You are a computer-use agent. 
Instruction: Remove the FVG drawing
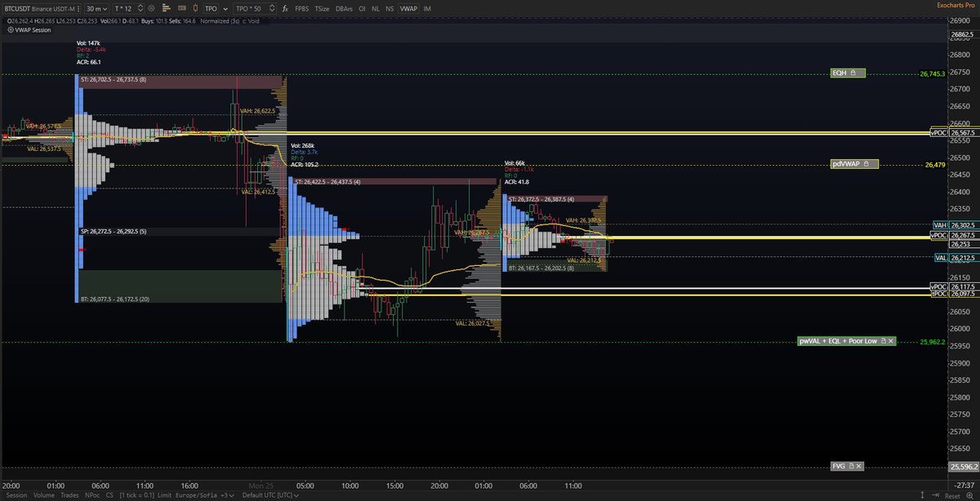pos(860,467)
